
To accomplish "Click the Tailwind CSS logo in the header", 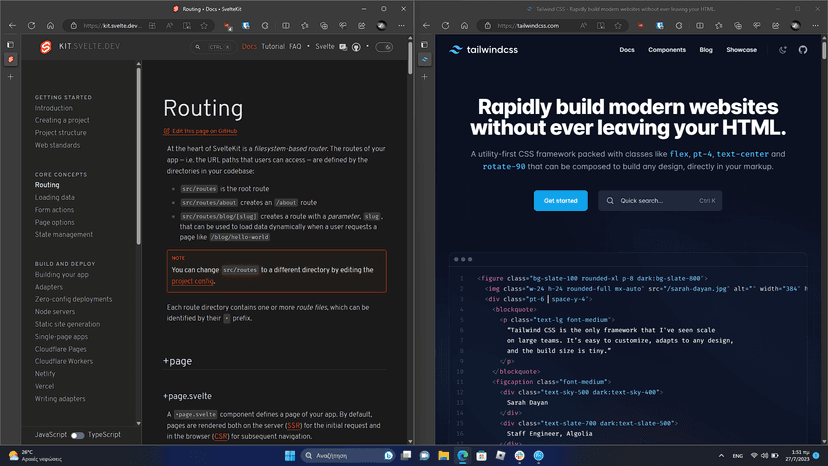I will point(482,49).
